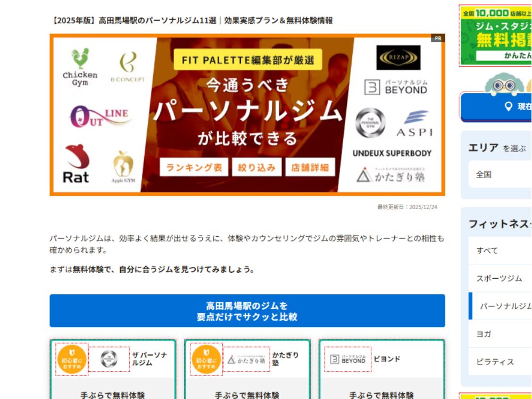
Task: Click the Chicken Gym rooster logo
Action: [80, 68]
